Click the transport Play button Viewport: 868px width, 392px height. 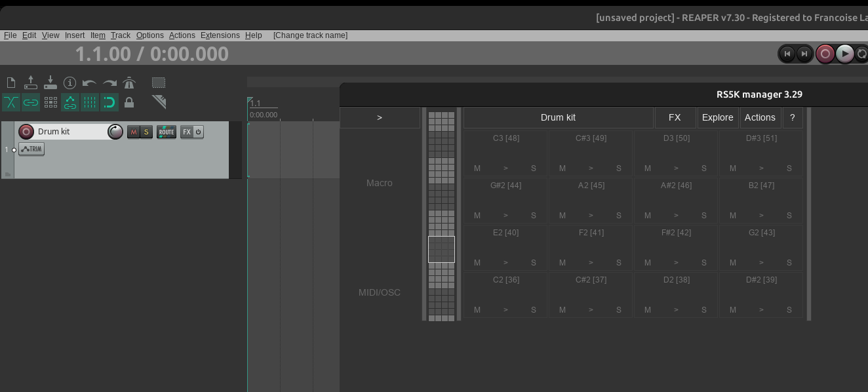tap(845, 54)
